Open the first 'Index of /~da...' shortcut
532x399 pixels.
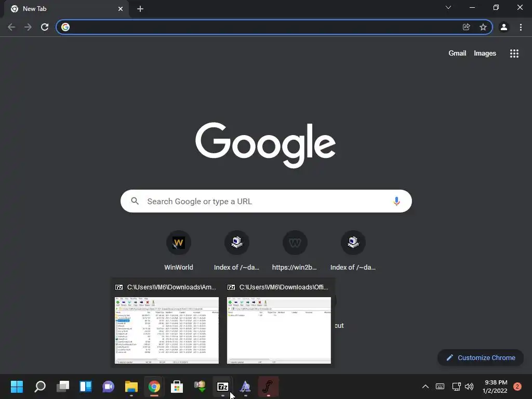point(236,251)
